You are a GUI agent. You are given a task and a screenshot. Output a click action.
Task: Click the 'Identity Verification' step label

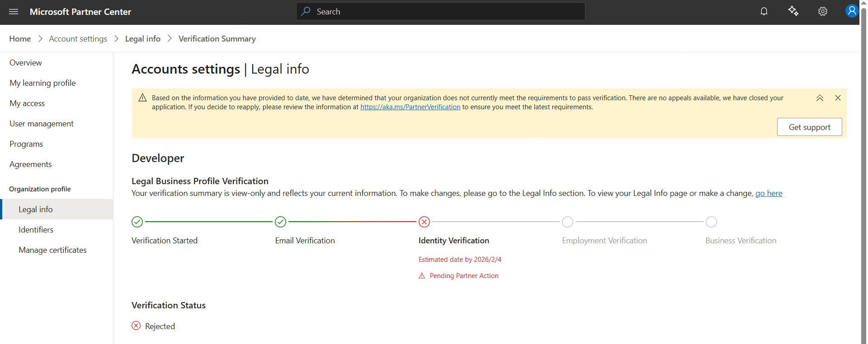point(453,241)
